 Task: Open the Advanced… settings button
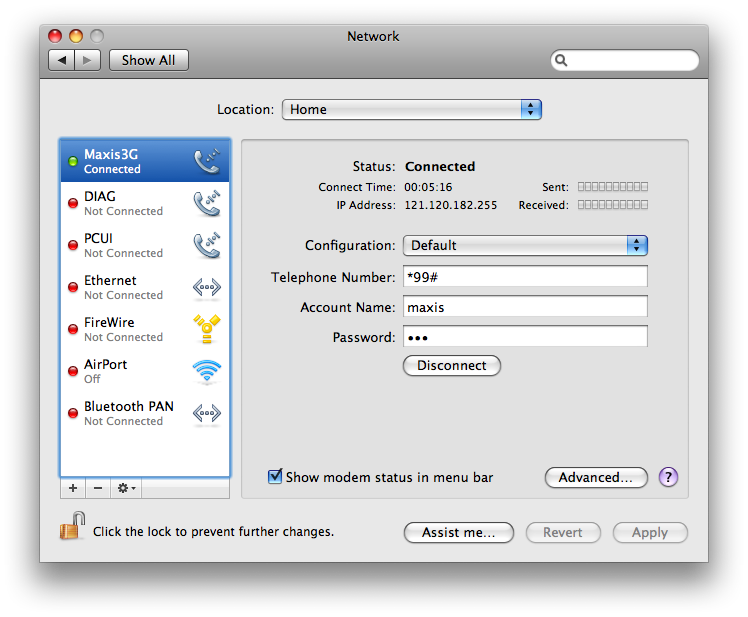click(596, 477)
